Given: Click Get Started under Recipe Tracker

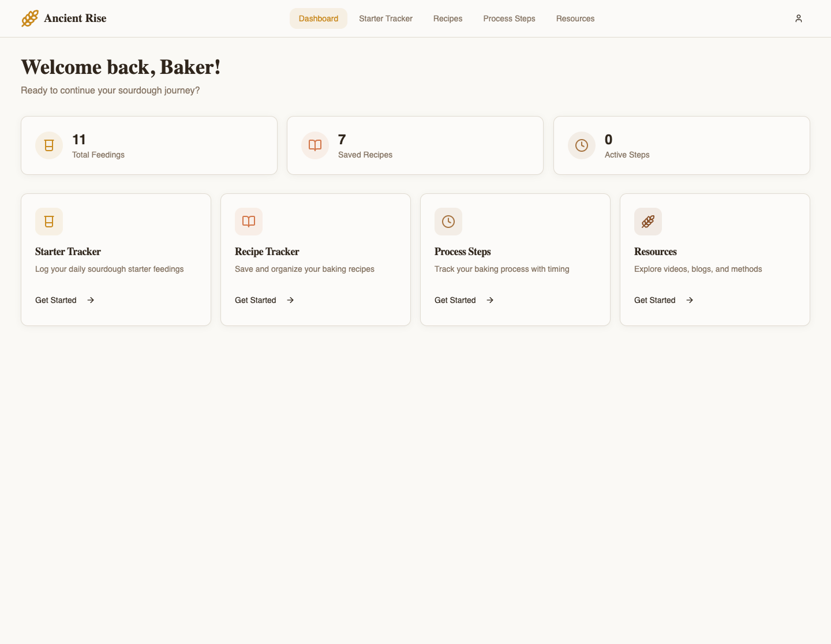Looking at the screenshot, I should [x=256, y=300].
